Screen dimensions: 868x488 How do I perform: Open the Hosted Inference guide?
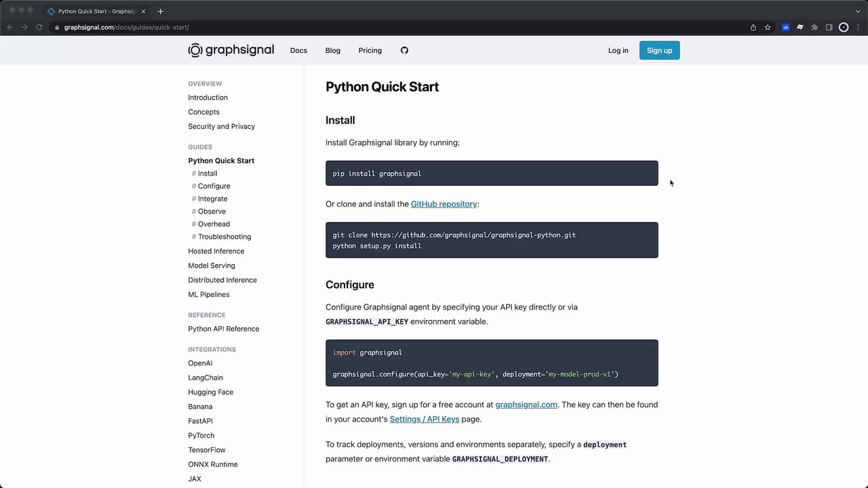click(216, 251)
